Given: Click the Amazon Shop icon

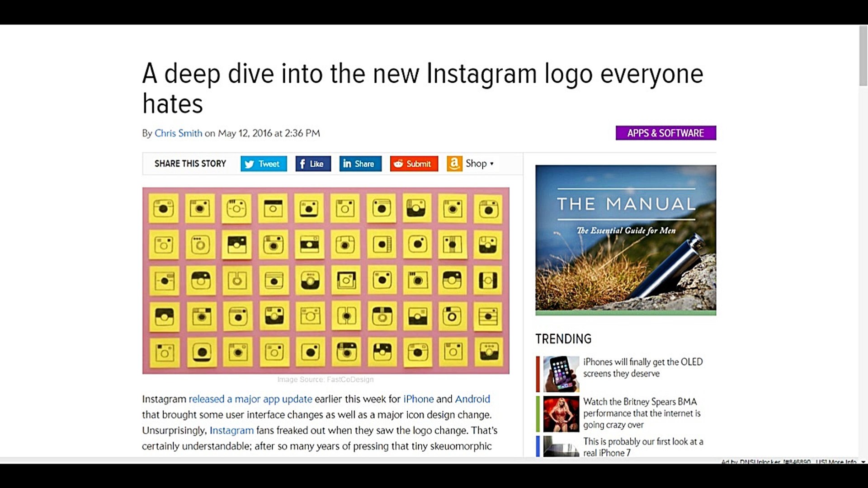Looking at the screenshot, I should pyautogui.click(x=454, y=164).
